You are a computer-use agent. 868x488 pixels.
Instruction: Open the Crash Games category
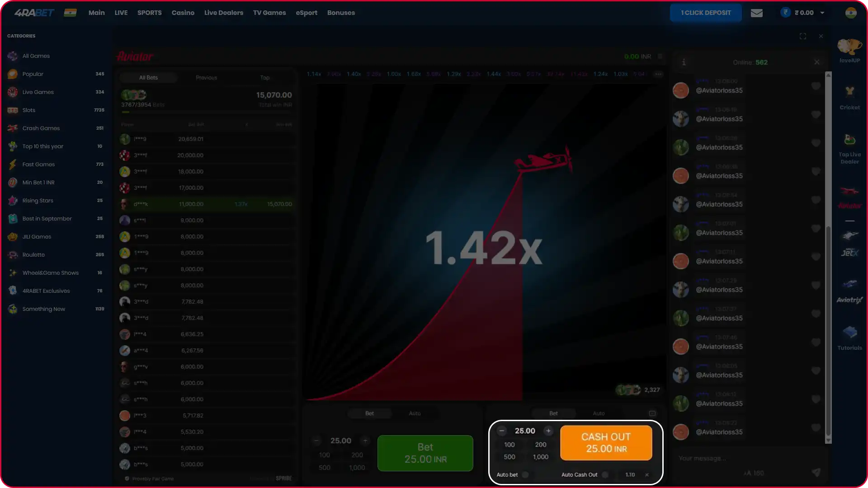click(56, 128)
